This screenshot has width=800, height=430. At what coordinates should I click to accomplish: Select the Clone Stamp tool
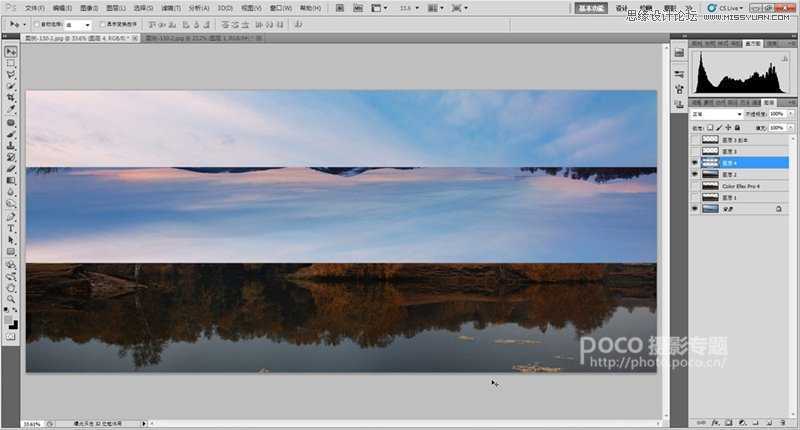(11, 146)
